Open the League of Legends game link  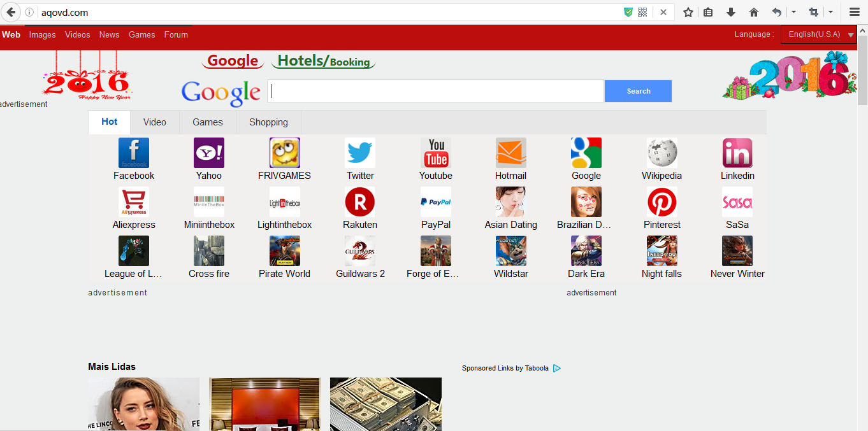133,274
